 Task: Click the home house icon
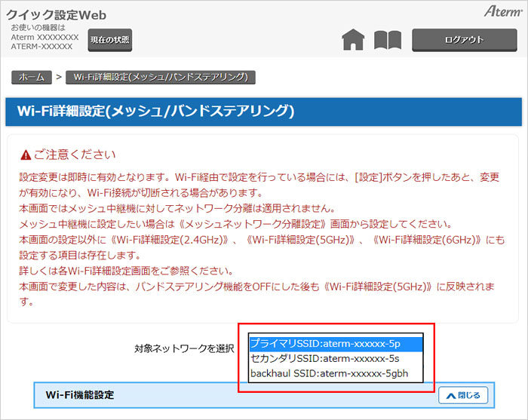tap(353, 40)
